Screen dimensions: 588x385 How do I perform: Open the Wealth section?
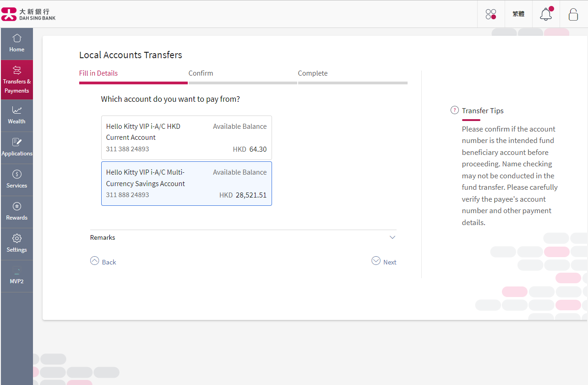coord(17,115)
